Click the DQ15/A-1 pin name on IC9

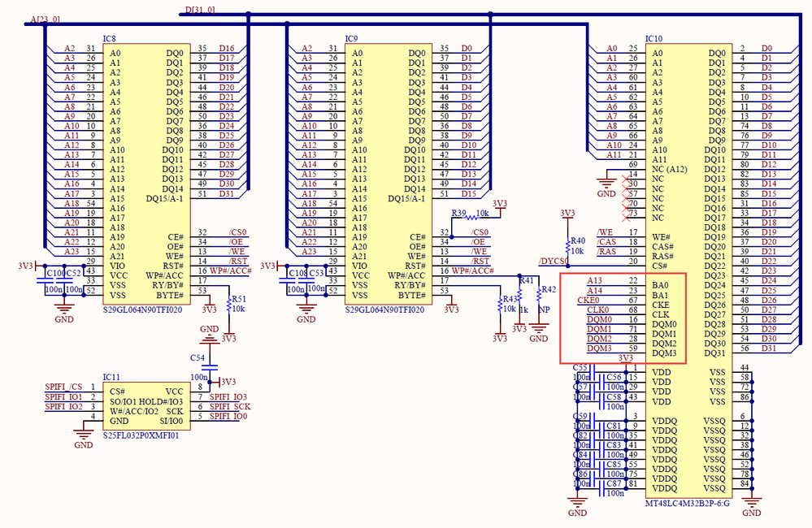(406, 199)
